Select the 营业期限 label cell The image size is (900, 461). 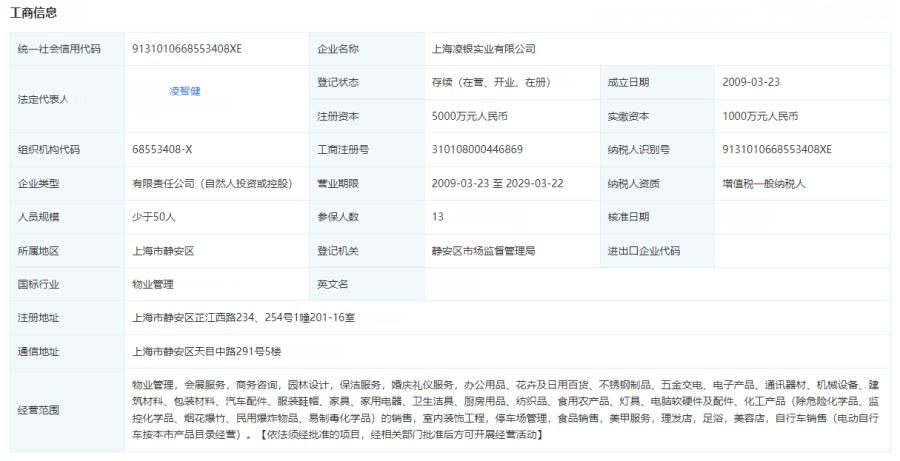tap(367, 184)
